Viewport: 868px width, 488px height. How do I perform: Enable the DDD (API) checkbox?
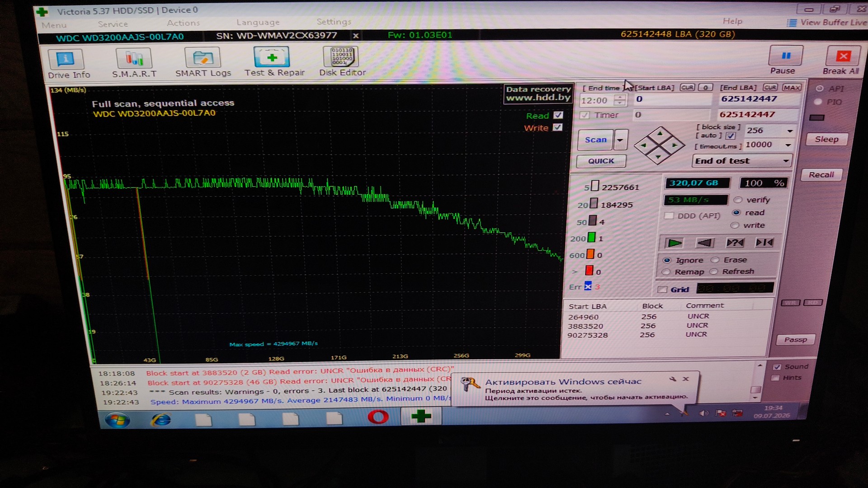click(669, 216)
